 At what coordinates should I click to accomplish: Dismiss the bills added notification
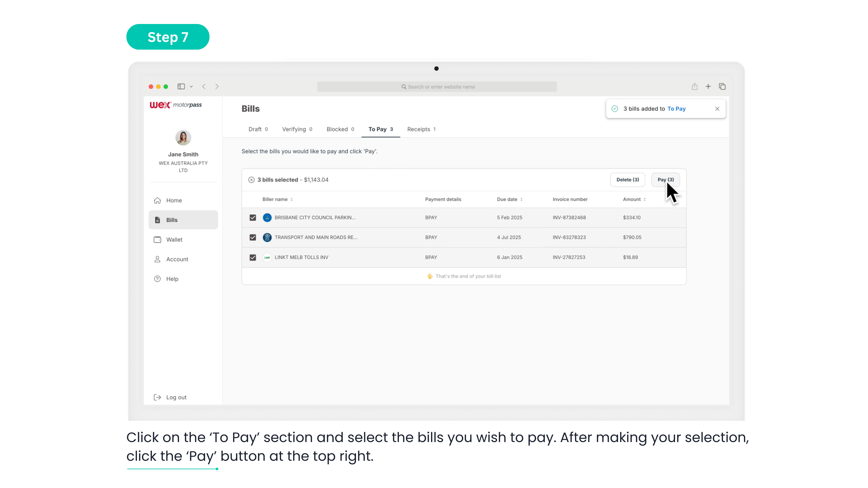(717, 109)
